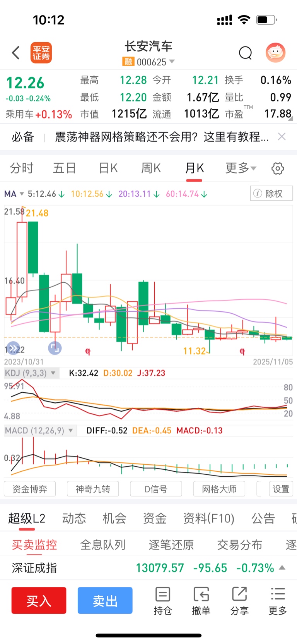Tap the low price label 11.32 on chart
297x644 pixels.
click(195, 351)
